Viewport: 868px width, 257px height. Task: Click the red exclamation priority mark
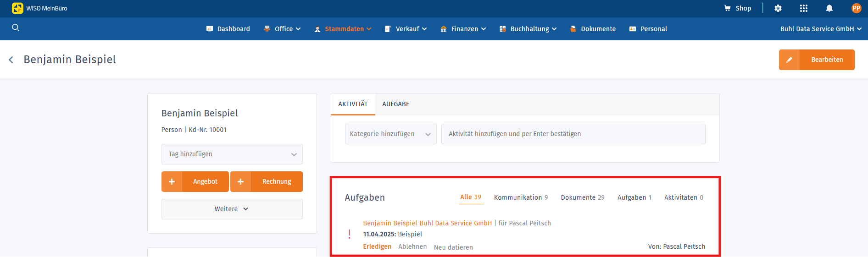coord(350,234)
